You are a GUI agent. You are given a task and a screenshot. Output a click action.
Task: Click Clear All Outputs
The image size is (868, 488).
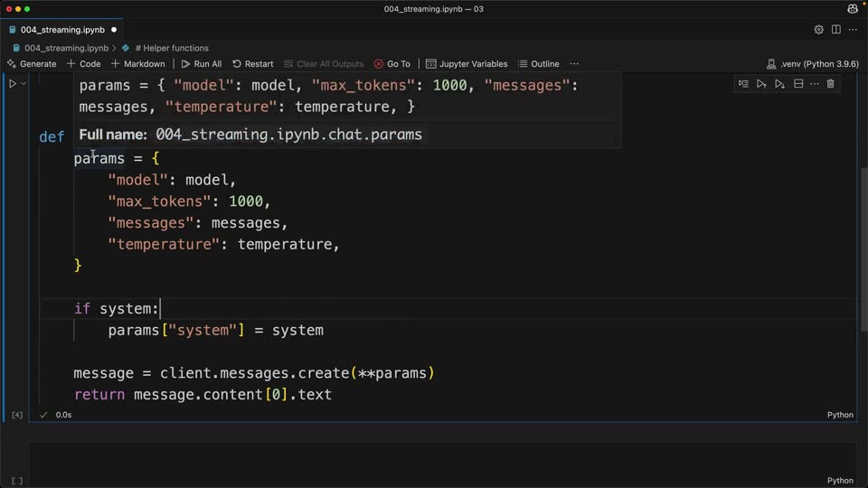tap(324, 64)
